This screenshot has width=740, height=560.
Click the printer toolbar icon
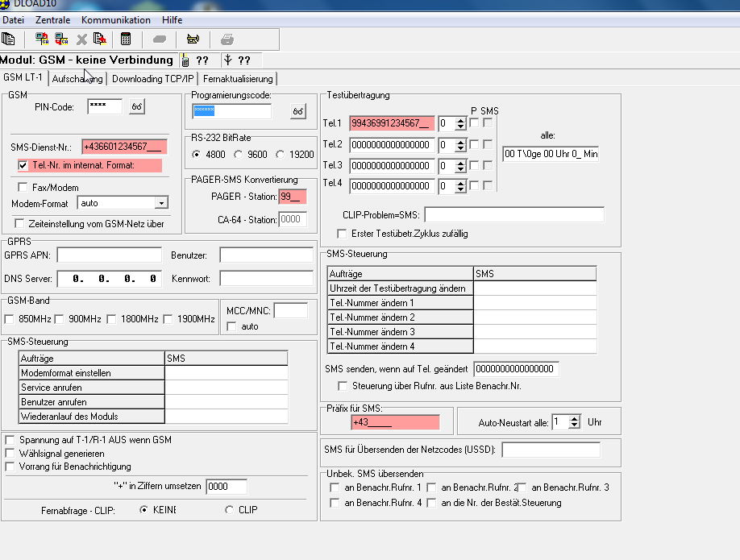pyautogui.click(x=227, y=39)
